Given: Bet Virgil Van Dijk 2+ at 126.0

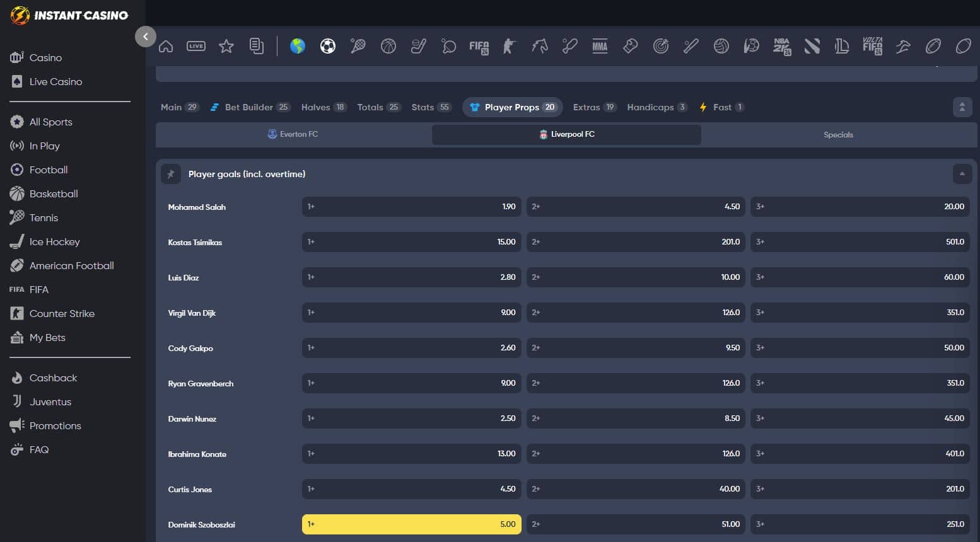Looking at the screenshot, I should point(636,313).
